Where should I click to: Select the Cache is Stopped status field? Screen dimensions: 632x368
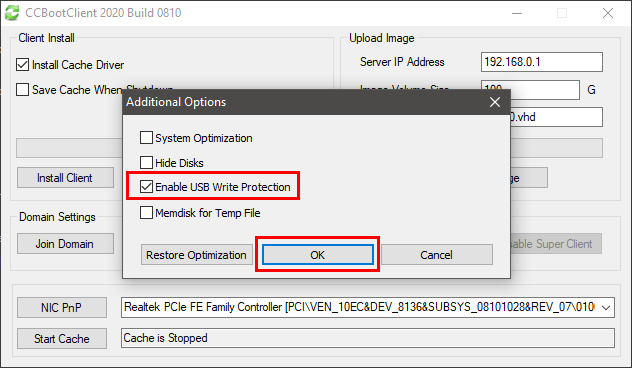pos(368,338)
